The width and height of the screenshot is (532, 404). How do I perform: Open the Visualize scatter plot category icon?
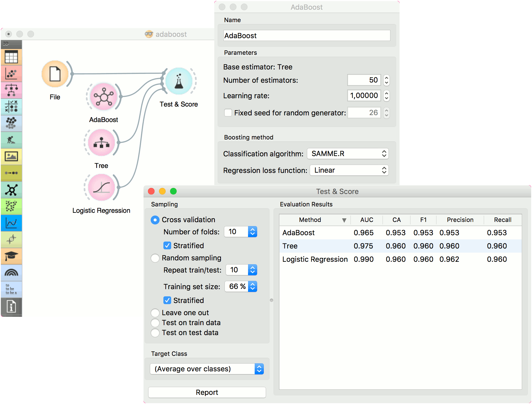click(x=11, y=74)
